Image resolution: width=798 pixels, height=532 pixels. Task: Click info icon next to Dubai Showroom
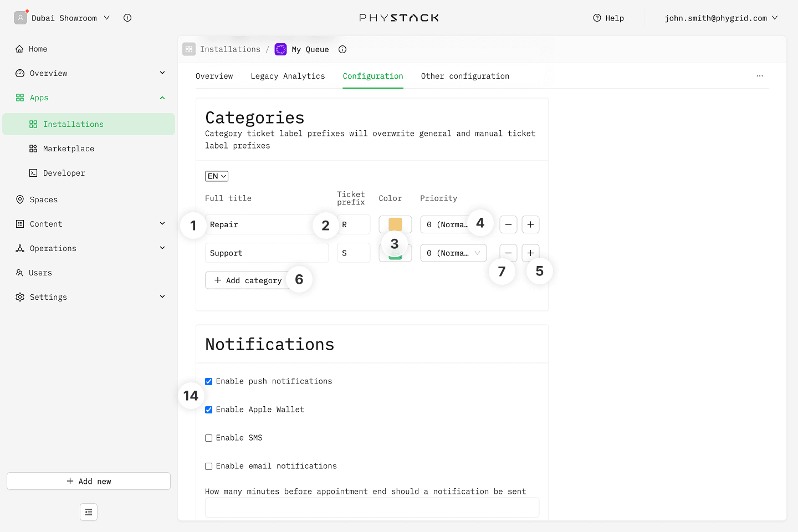pyautogui.click(x=127, y=18)
